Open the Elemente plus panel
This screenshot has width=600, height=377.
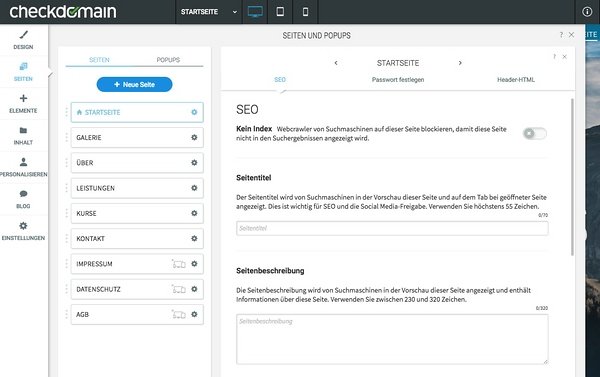click(23, 104)
